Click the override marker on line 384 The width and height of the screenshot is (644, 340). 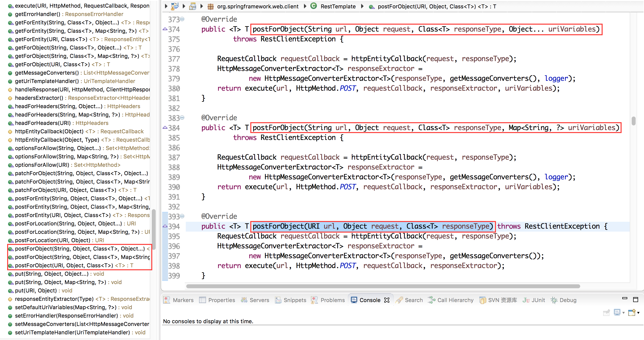point(165,128)
